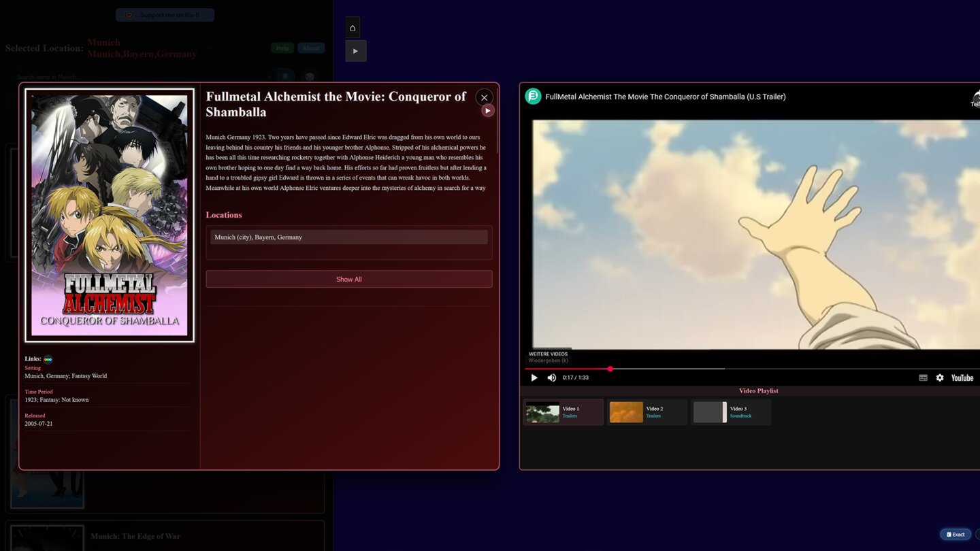The width and height of the screenshot is (980, 551).
Task: Click the home icon button
Action: (353, 28)
